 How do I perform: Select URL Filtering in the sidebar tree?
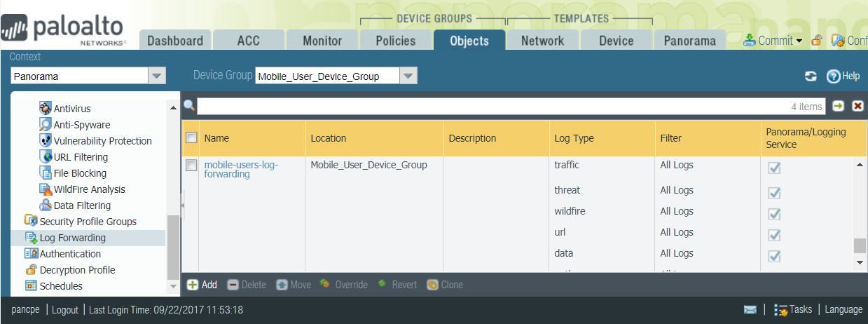(x=81, y=157)
